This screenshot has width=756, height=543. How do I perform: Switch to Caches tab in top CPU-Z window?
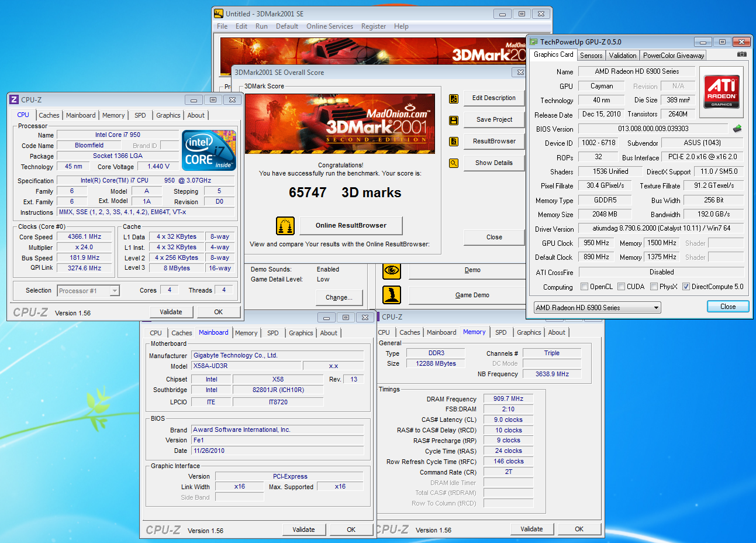pyautogui.click(x=49, y=115)
